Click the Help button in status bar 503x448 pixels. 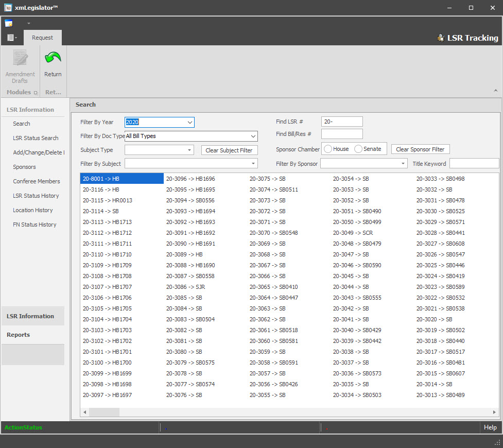pos(490,427)
